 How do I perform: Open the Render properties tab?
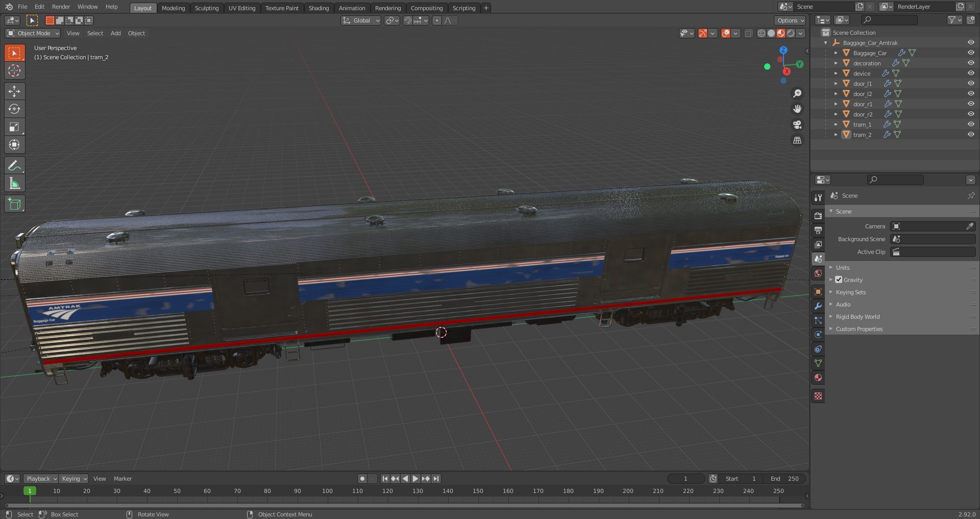coord(818,216)
